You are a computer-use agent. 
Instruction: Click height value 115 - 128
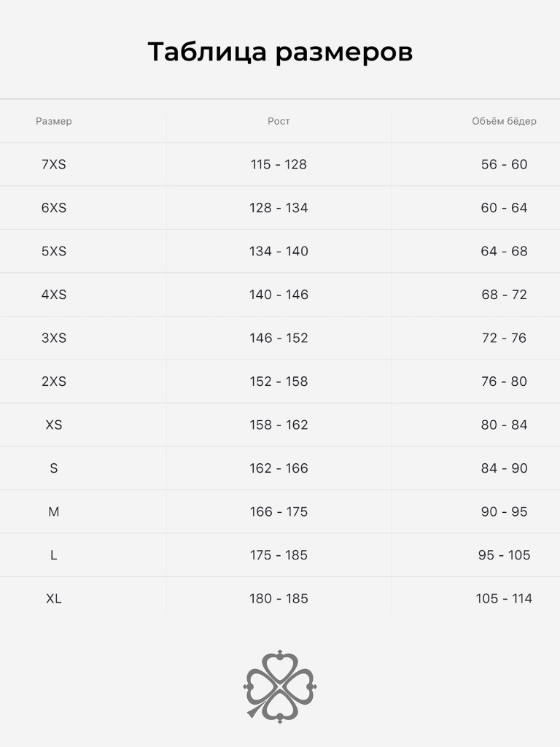(x=279, y=164)
